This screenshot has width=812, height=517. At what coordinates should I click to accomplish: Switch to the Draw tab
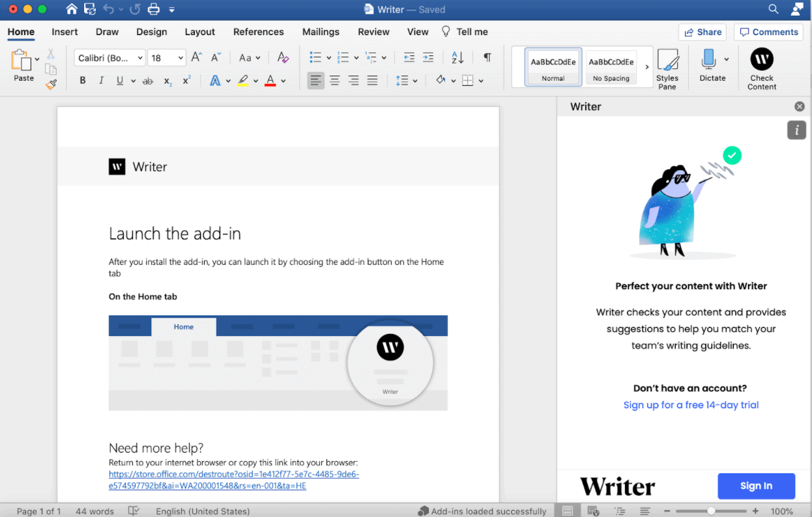107,32
